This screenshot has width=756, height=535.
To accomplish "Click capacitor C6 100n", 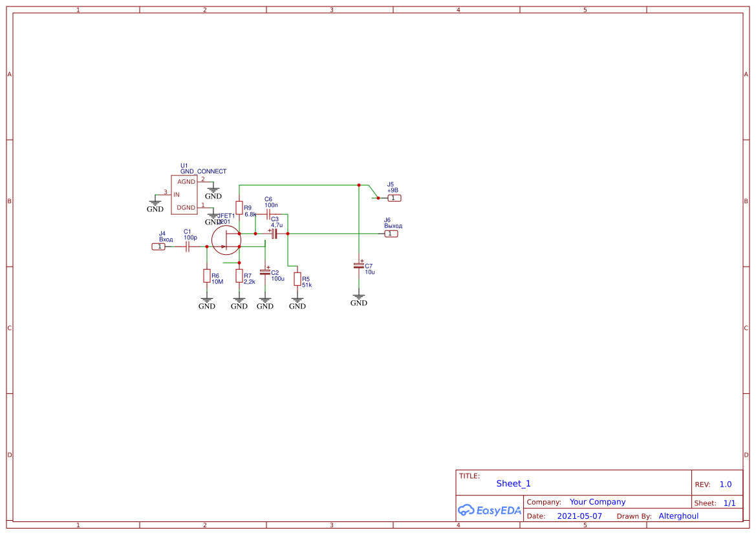I will 267,213.
